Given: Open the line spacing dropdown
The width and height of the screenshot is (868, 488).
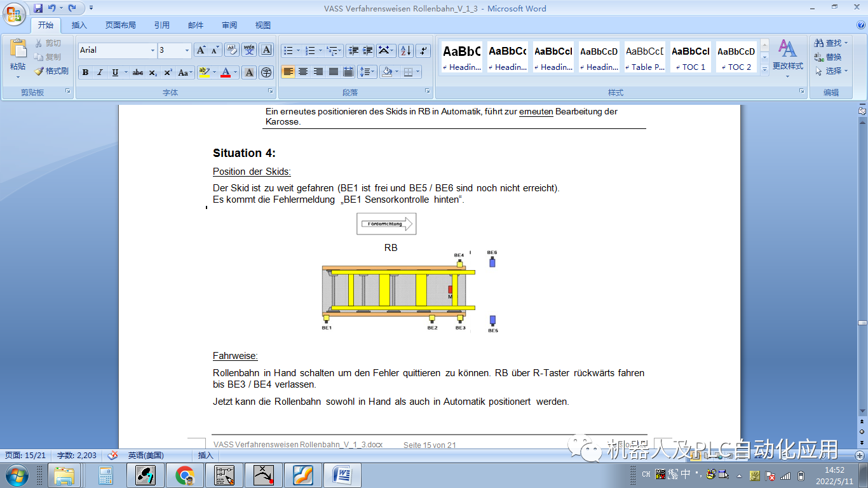Looking at the screenshot, I should pos(367,71).
